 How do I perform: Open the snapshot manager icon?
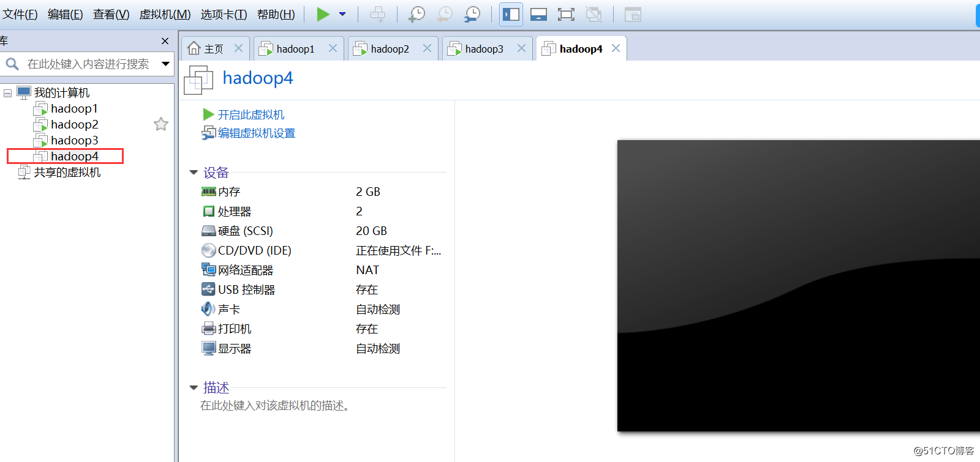472,14
